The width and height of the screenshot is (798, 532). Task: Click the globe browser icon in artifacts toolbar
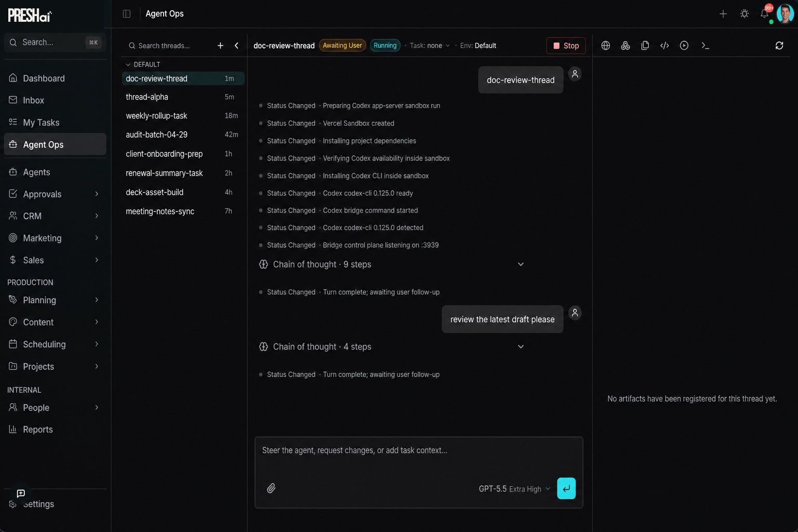(605, 46)
